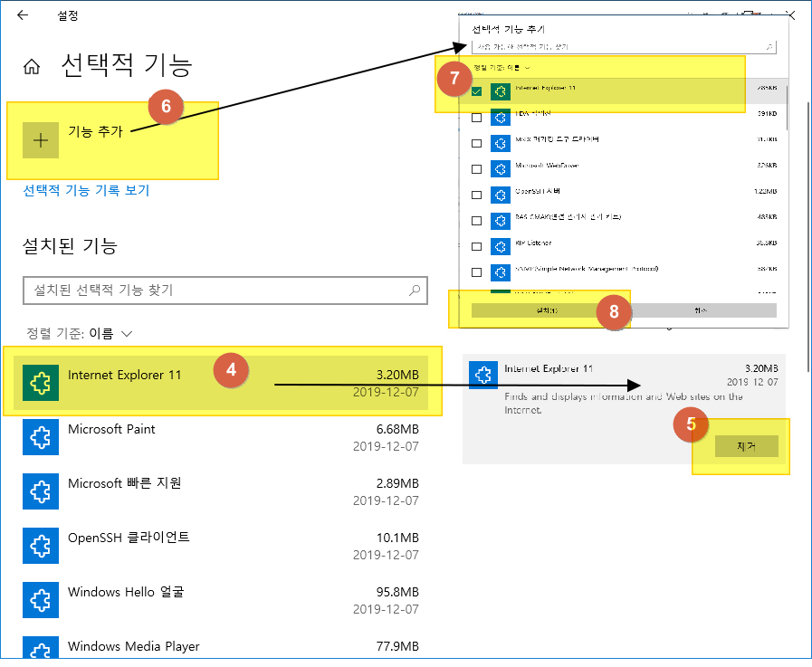Screen dimensions: 812x667
Task: Click the OpenSSH 클라이언트 feature icon
Action: pos(41,546)
